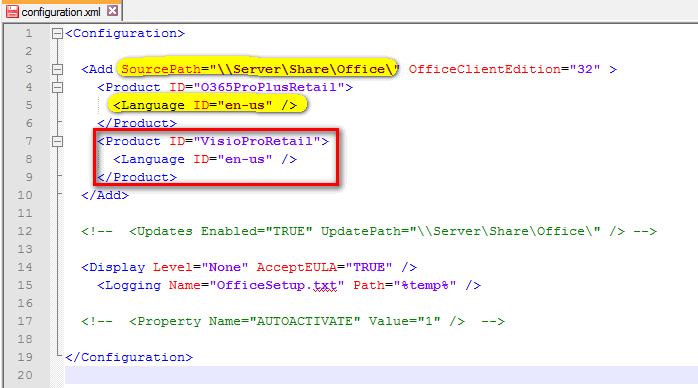Click the closing </Product> tag on line 9
This screenshot has height=388, width=698.
pyautogui.click(x=137, y=178)
